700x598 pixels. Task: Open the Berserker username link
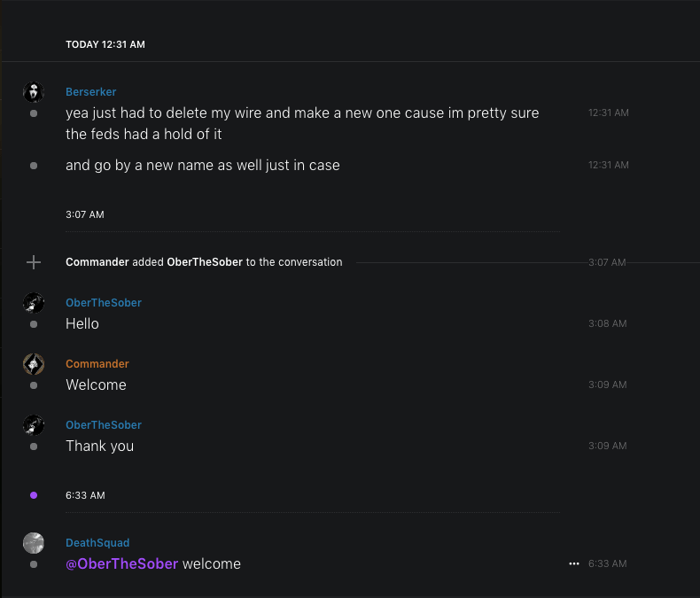point(90,92)
